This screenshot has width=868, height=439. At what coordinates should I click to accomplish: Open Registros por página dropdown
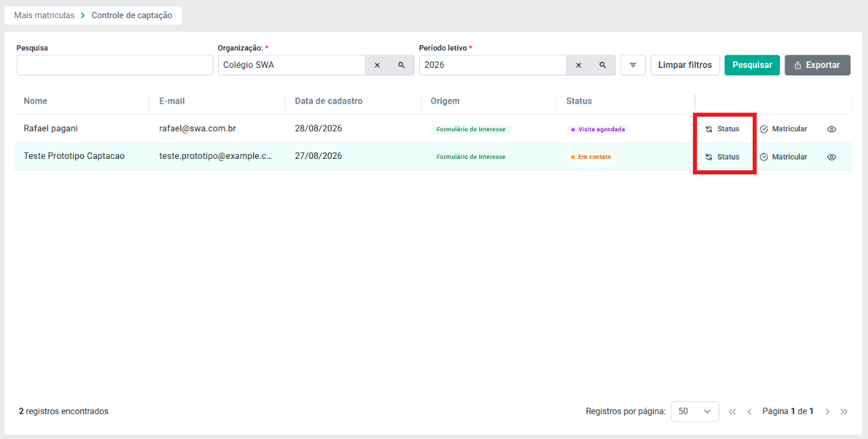[695, 411]
